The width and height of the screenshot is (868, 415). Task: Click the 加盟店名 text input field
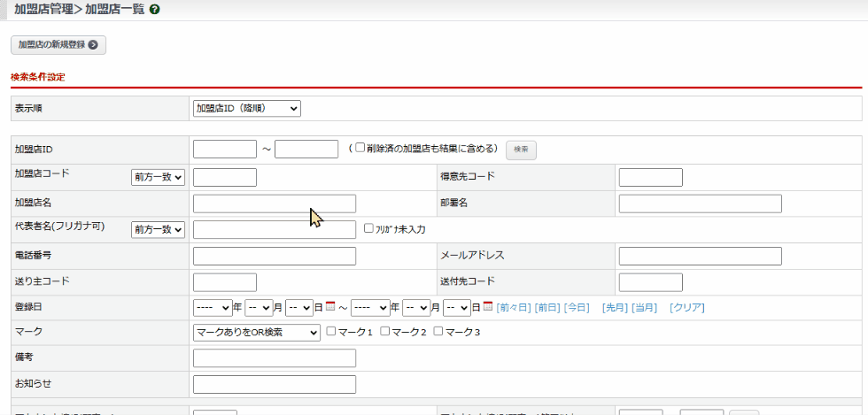tap(275, 204)
